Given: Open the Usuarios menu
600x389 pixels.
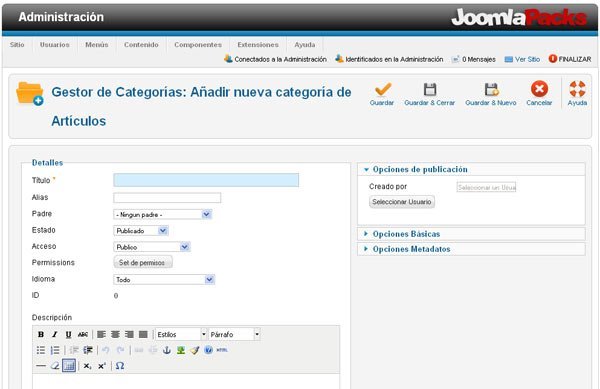Looking at the screenshot, I should tap(55, 45).
